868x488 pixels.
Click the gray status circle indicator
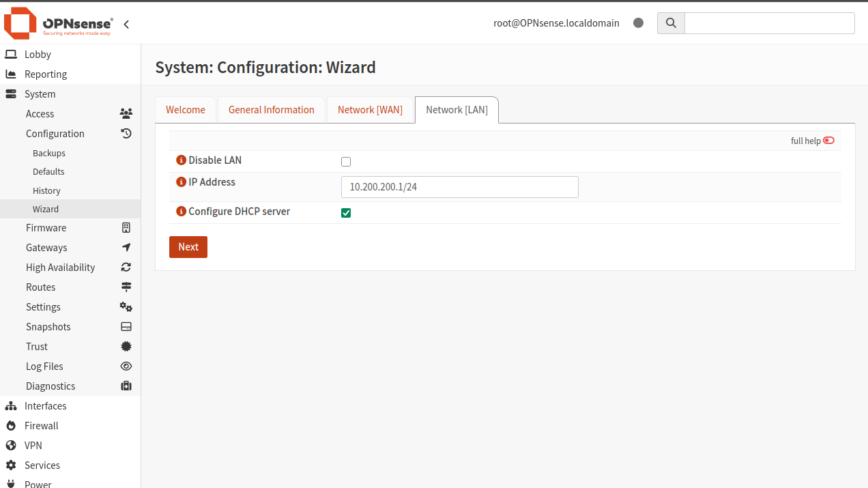click(638, 23)
